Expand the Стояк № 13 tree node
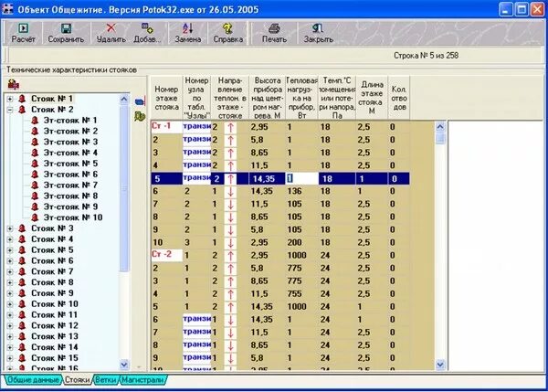548x392 pixels. pos(10,337)
